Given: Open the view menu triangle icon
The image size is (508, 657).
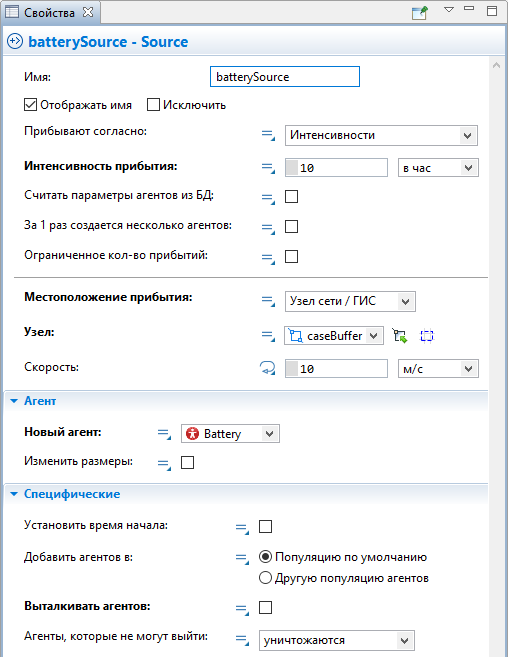Looking at the screenshot, I should [x=449, y=10].
